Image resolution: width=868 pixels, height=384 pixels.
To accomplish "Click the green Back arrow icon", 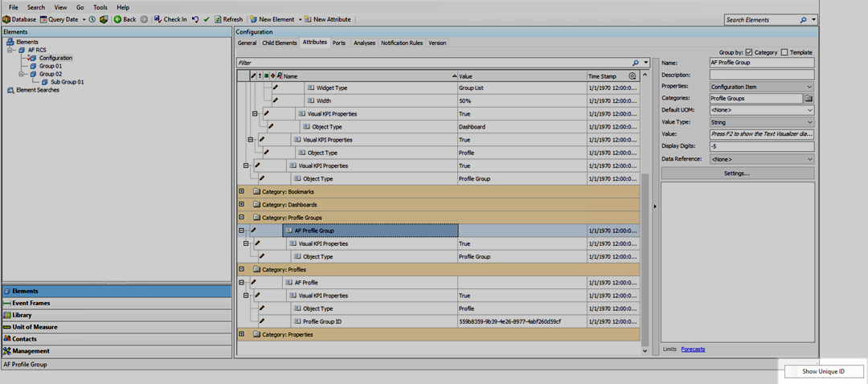I will (x=117, y=19).
